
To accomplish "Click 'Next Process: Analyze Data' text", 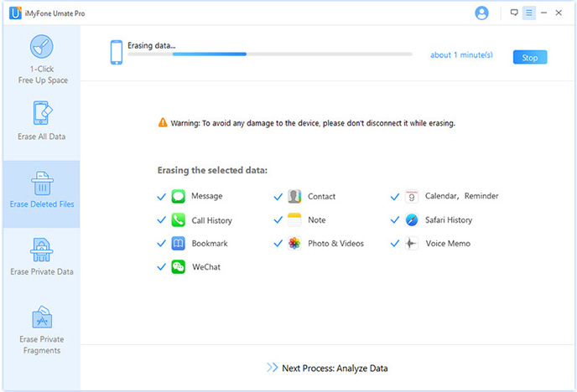I will tap(335, 368).
